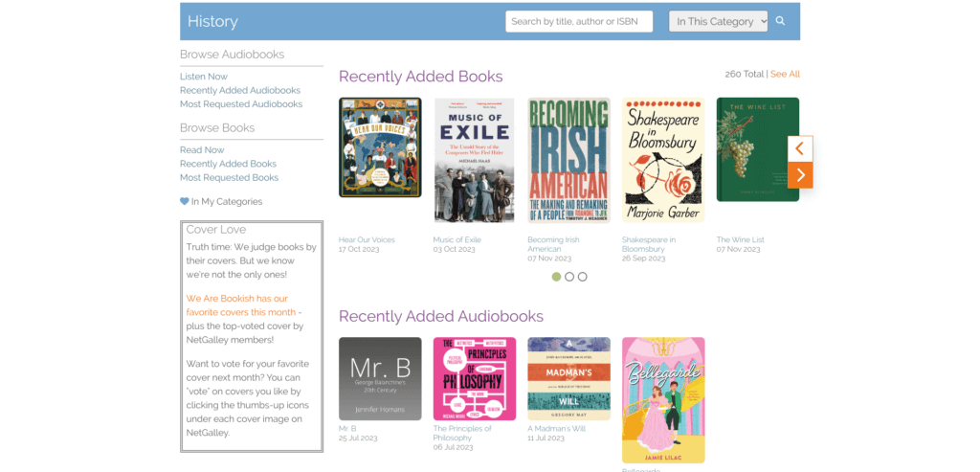This screenshot has width=980, height=472.
Task: Open the Hear Our Voices cover
Action: [380, 147]
